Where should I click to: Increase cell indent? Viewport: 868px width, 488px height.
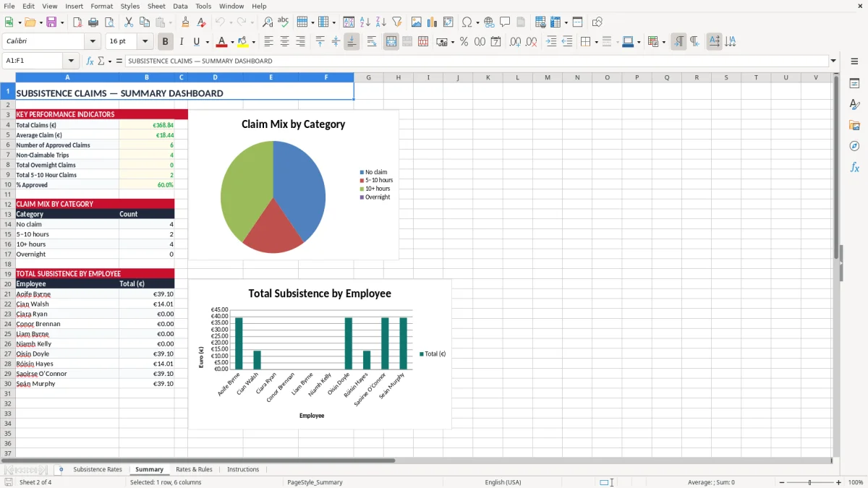click(x=551, y=42)
